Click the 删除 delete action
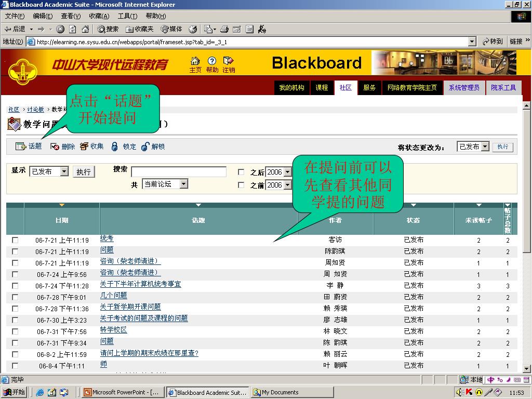 click(62, 147)
